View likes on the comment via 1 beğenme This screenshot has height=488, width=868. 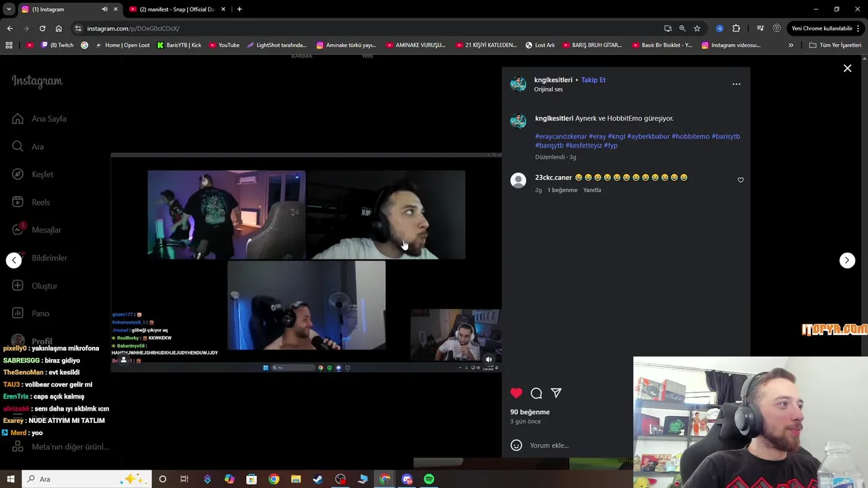click(x=562, y=190)
